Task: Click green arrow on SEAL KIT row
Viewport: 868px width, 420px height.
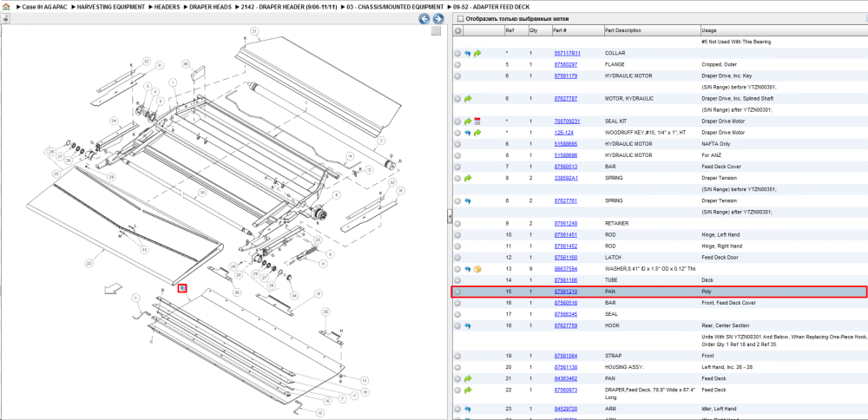Action: click(468, 121)
